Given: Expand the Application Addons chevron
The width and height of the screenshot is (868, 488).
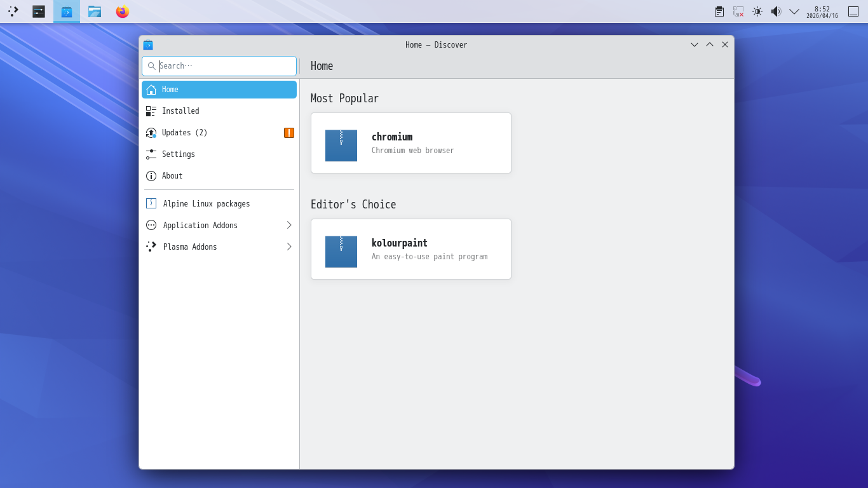Looking at the screenshot, I should coord(289,226).
